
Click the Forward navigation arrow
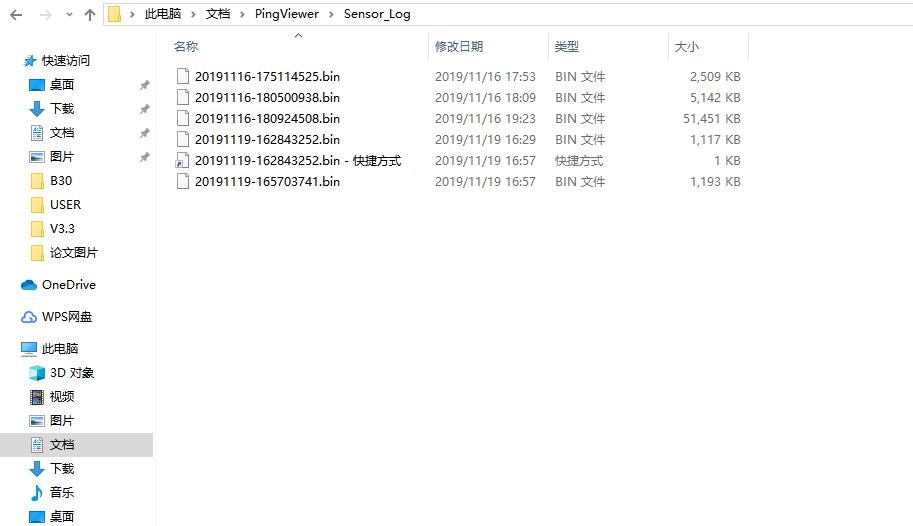(x=44, y=15)
